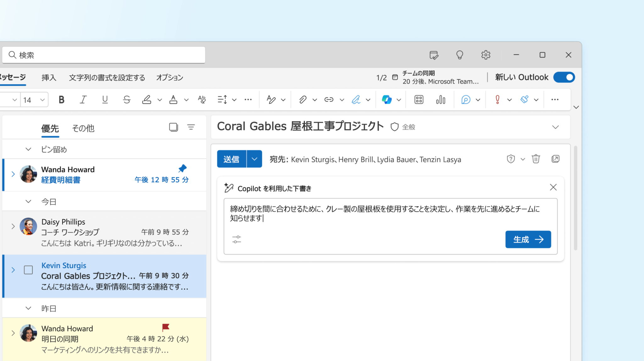The image size is (644, 361).
Task: Click the message list filter icon
Action: [191, 127]
